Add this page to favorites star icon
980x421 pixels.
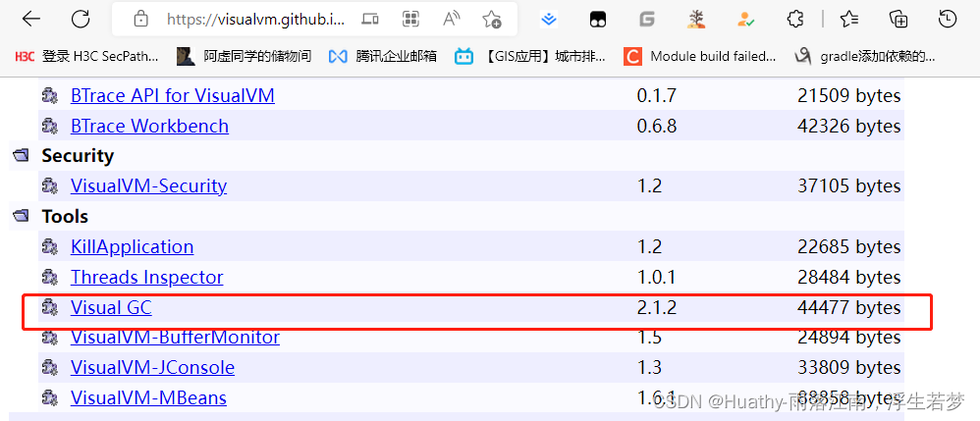pyautogui.click(x=492, y=20)
